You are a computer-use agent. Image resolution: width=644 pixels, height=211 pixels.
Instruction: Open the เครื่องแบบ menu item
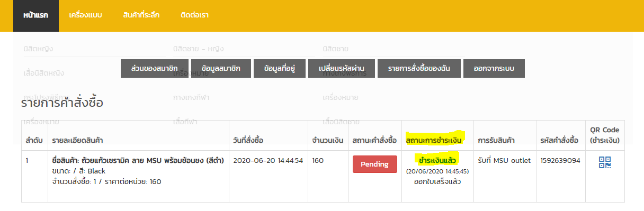click(x=85, y=15)
